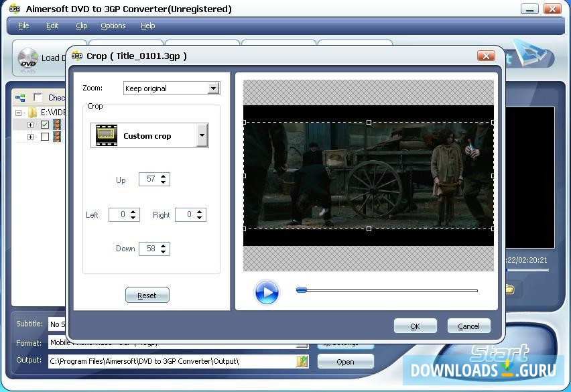Screen dimensions: 571x392
Task: Open the Custom crop dropdown arrow
Action: click(x=202, y=135)
